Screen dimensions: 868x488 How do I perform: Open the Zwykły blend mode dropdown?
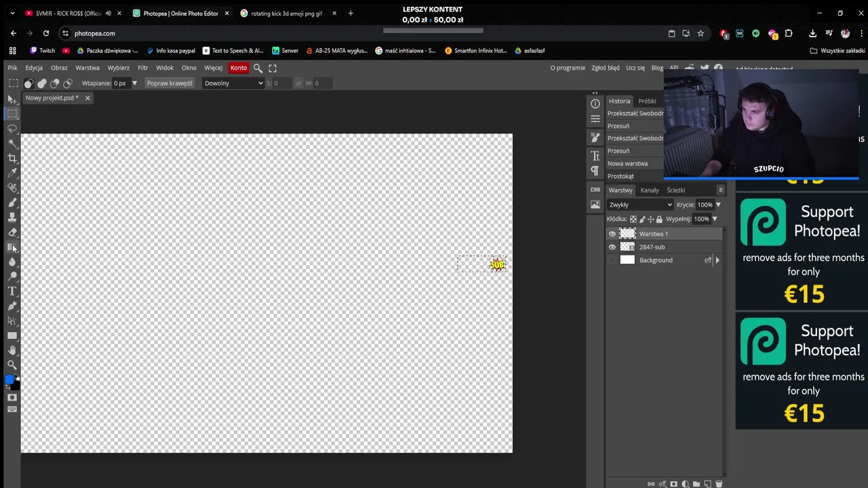pos(640,205)
